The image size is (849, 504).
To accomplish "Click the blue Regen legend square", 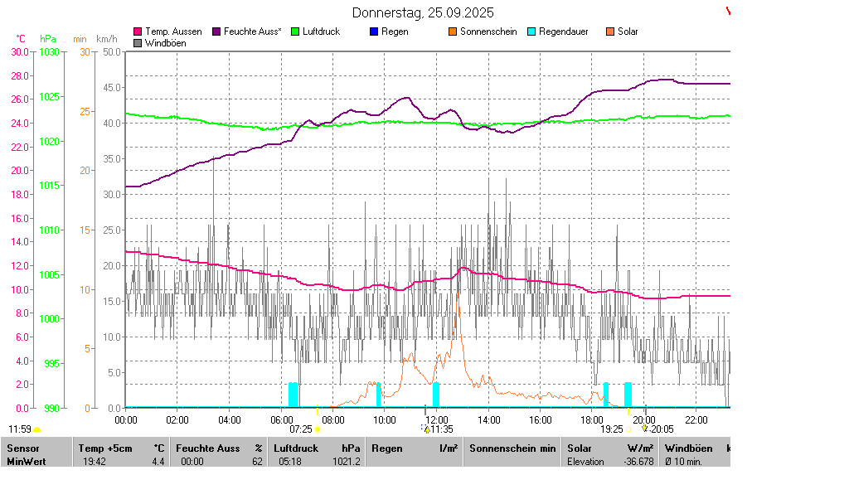I will click(374, 31).
